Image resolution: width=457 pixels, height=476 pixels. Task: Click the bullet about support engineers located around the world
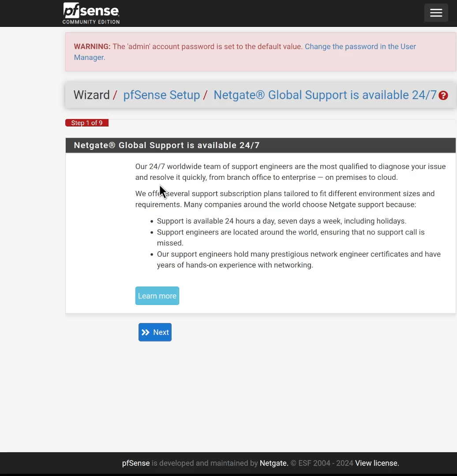pos(291,238)
